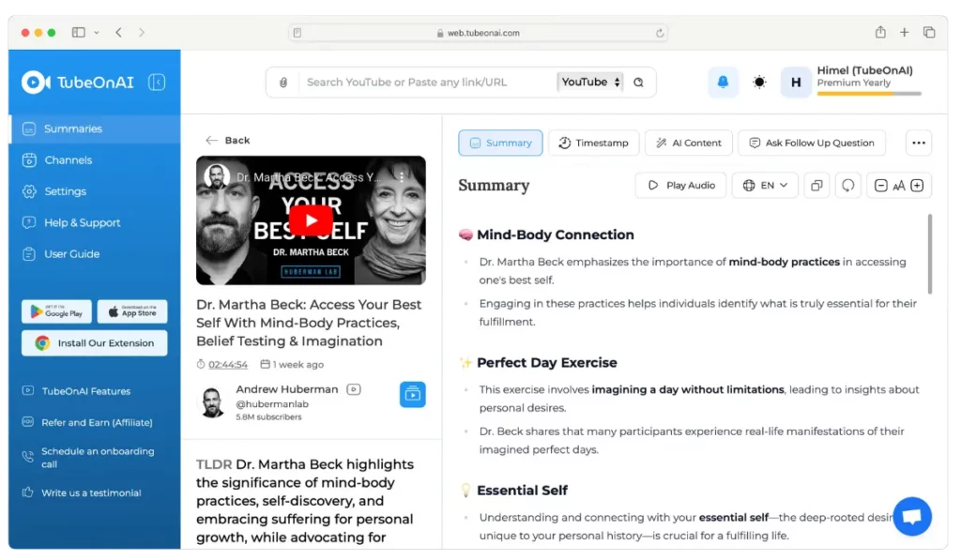Image resolution: width=961 pixels, height=560 pixels.
Task: Toggle light/dark theme sun icon
Action: (x=759, y=83)
